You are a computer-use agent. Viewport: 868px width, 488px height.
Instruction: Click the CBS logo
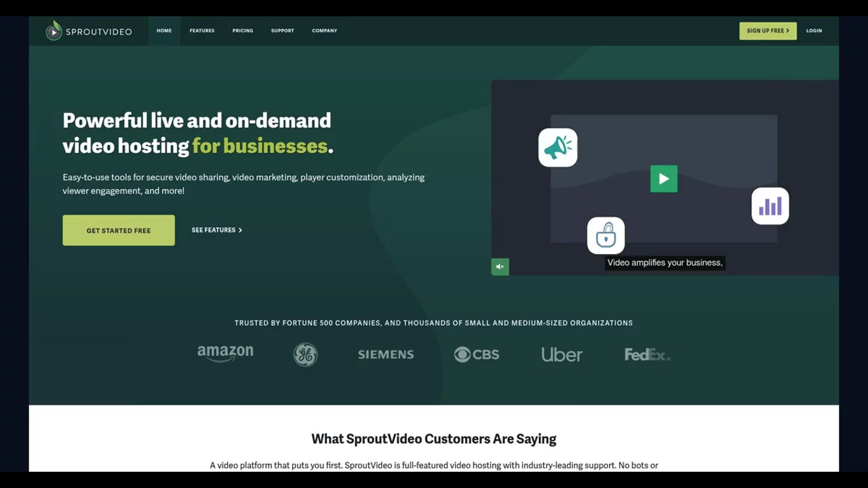(477, 354)
